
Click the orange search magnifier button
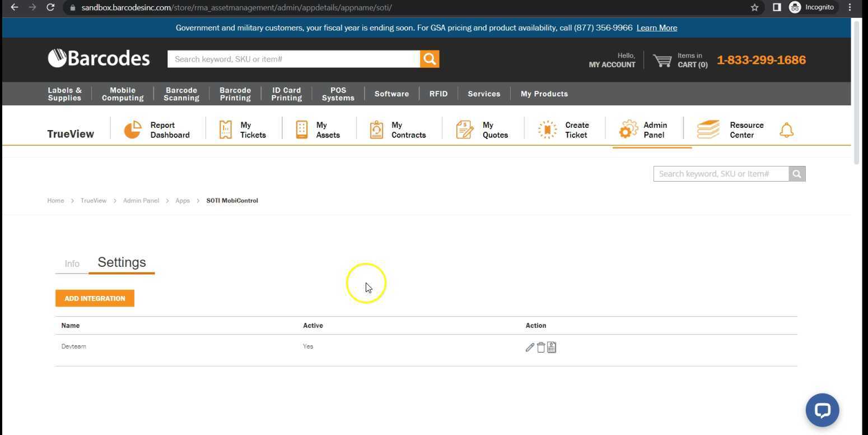click(x=430, y=59)
